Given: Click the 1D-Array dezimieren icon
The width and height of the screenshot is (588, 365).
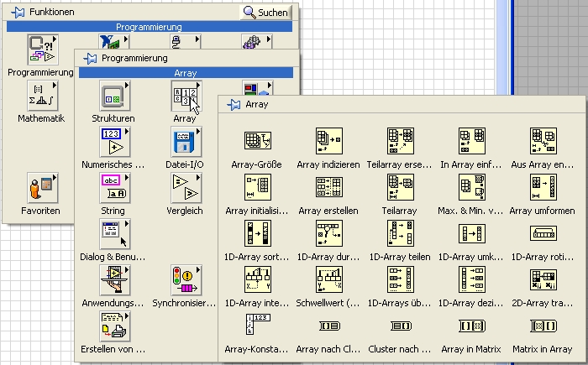Looking at the screenshot, I should 471,279.
